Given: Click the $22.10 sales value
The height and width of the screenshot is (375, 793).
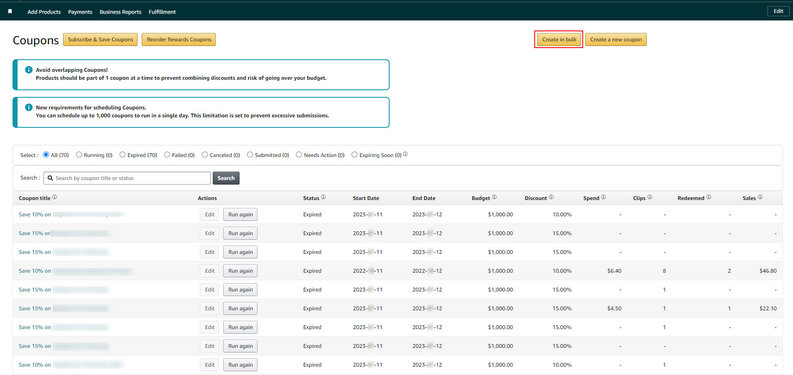Looking at the screenshot, I should click(x=768, y=309).
